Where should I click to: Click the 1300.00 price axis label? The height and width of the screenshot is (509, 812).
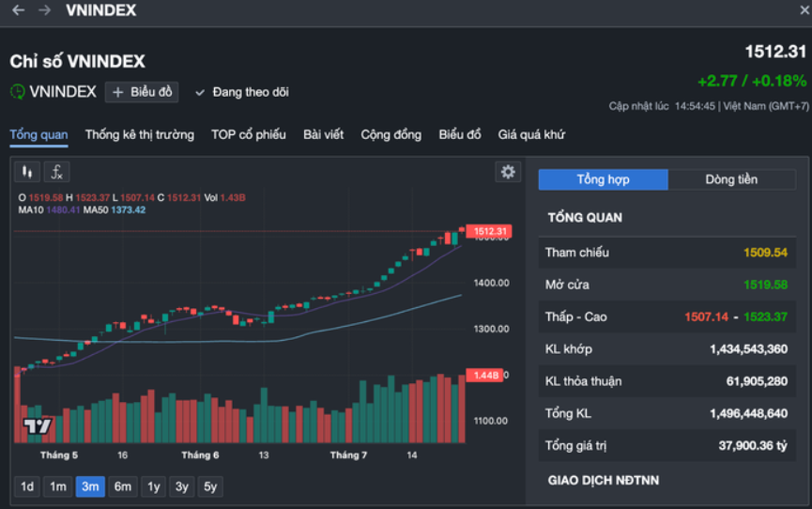[x=492, y=329]
